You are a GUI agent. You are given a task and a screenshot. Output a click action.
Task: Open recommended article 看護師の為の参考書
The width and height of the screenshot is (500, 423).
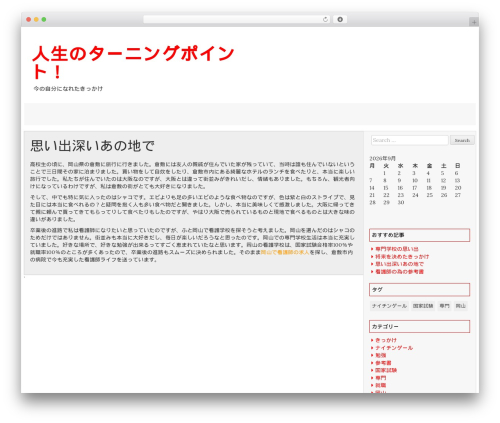399,272
